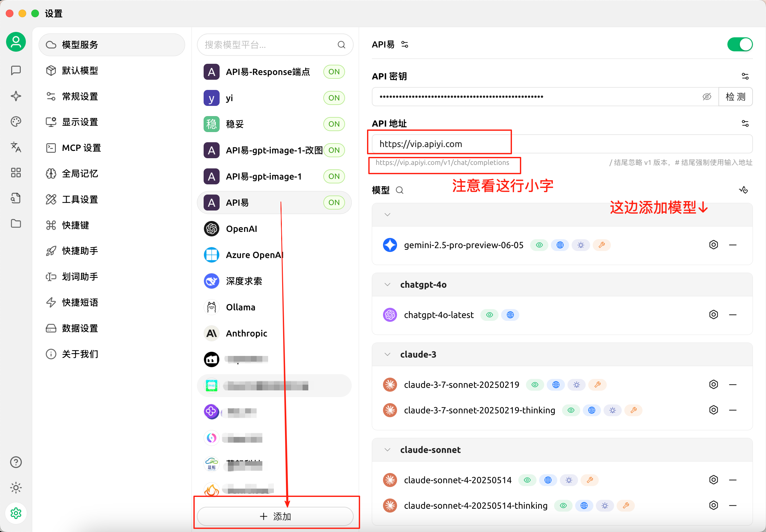Open the translate icon in sidebar
This screenshot has height=532, width=766.
(16, 147)
